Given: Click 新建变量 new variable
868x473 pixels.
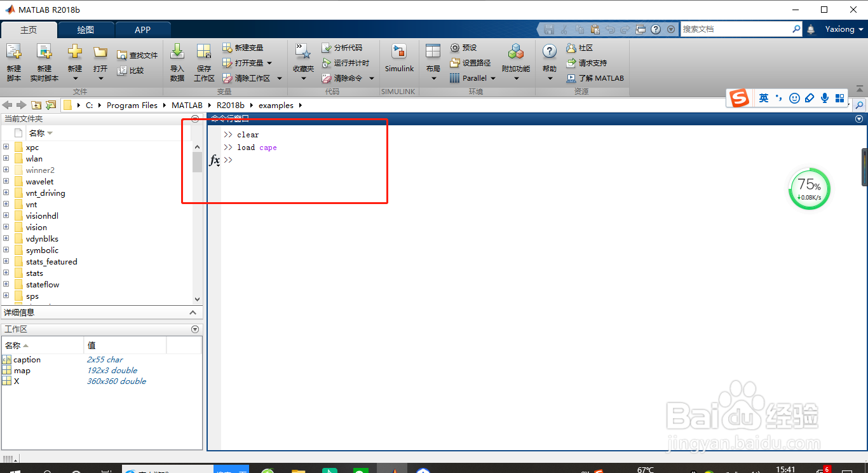Looking at the screenshot, I should (x=243, y=48).
